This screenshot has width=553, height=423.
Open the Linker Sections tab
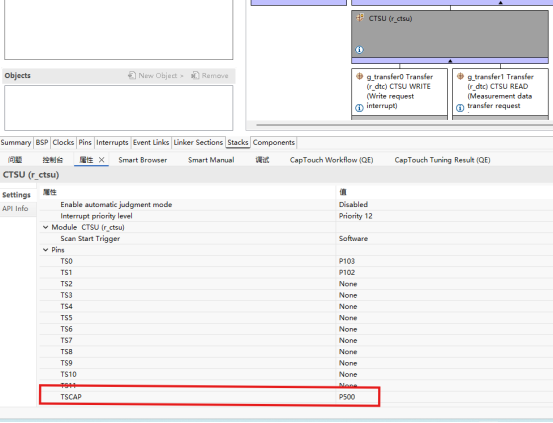pos(198,143)
